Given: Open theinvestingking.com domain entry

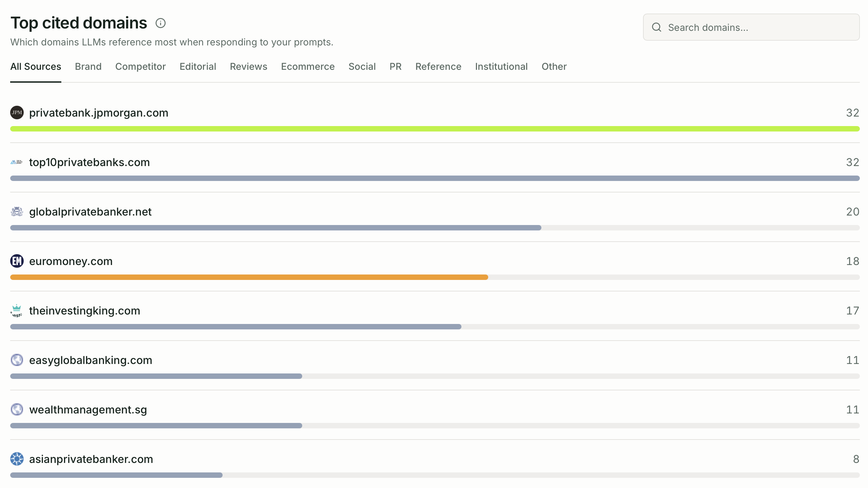Looking at the screenshot, I should (x=85, y=310).
